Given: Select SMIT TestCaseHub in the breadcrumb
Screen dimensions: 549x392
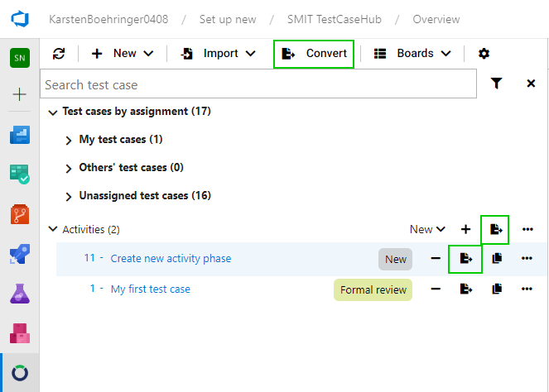Looking at the screenshot, I should coord(335,19).
